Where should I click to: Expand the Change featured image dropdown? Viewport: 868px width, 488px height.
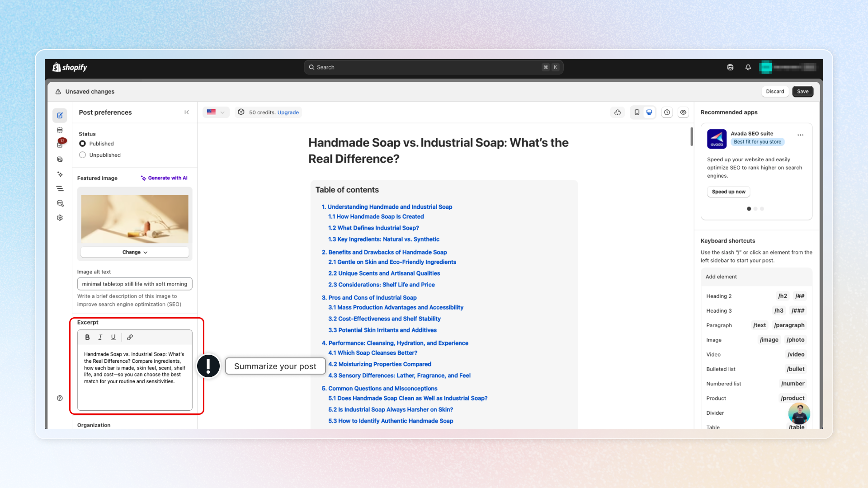tap(135, 252)
